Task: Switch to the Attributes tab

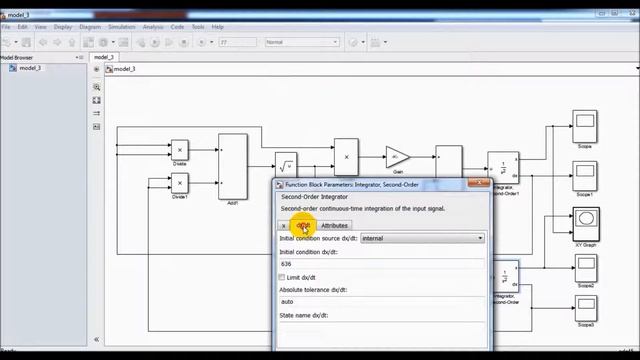Action: click(x=334, y=225)
